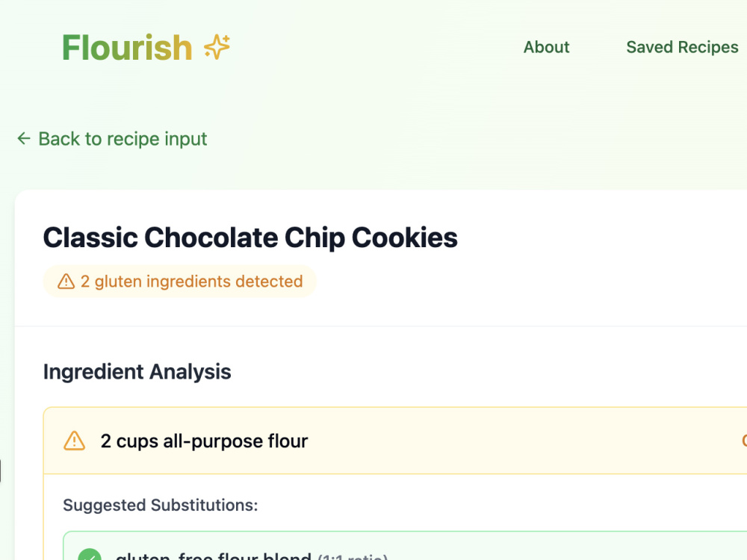The height and width of the screenshot is (560, 747).
Task: Click the 2 gluten ingredients detected badge
Action: pos(179,281)
